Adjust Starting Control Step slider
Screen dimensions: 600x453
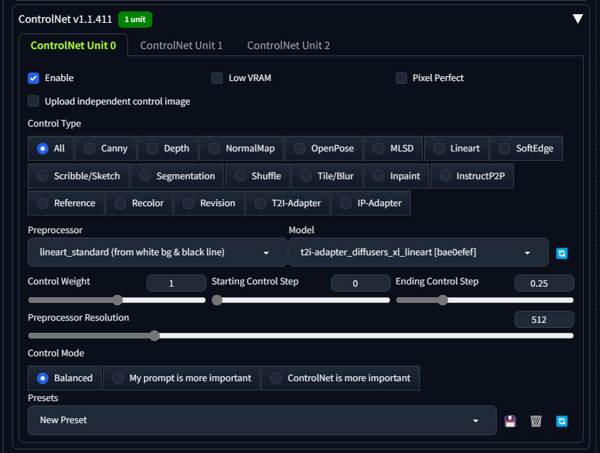tap(301, 300)
